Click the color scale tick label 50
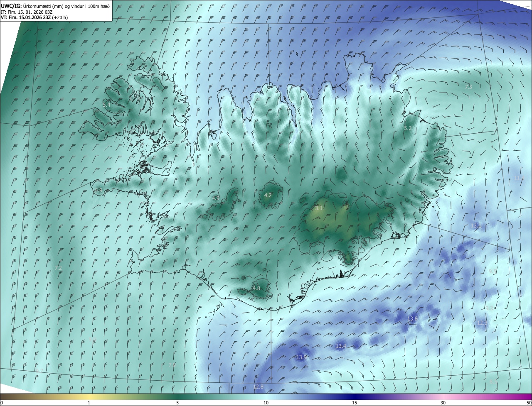The width and height of the screenshot is (532, 406). (x=529, y=403)
